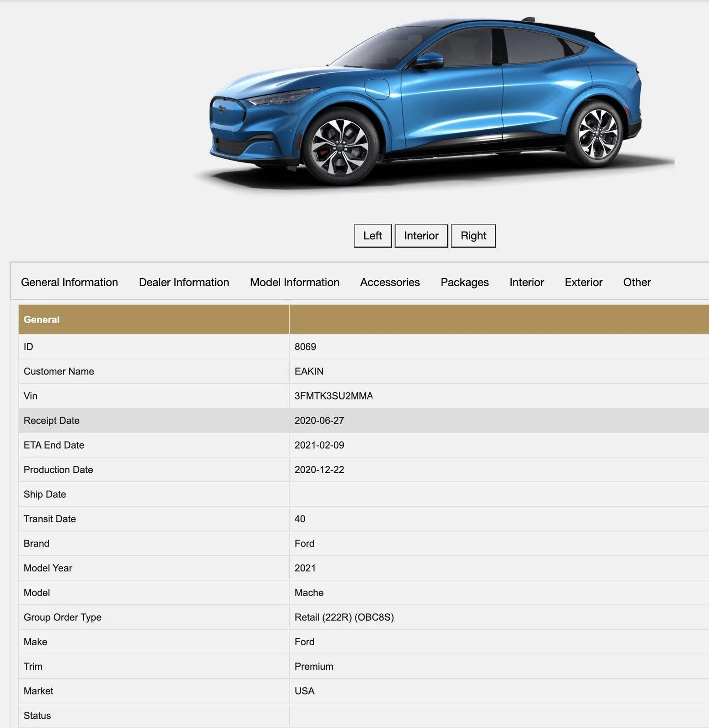Click the Left view button
709x728 pixels.
[372, 236]
